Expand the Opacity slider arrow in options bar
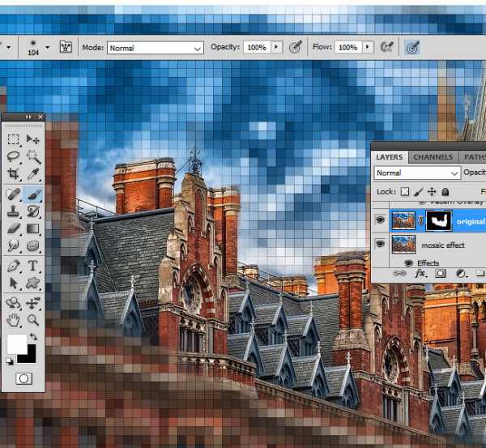The width and height of the screenshot is (486, 448). pyautogui.click(x=278, y=48)
